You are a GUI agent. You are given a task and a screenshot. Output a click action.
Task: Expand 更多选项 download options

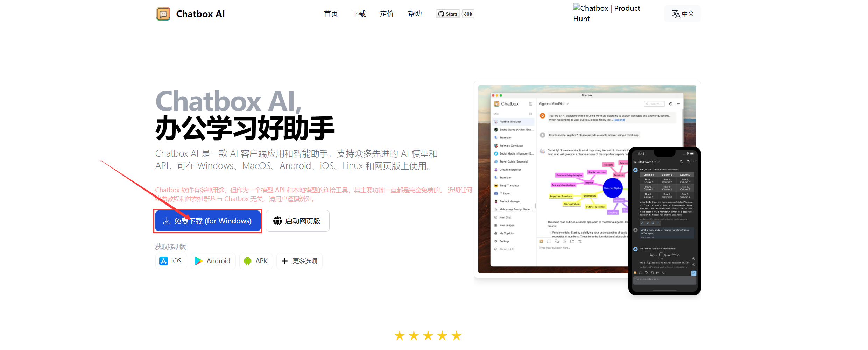(x=299, y=261)
